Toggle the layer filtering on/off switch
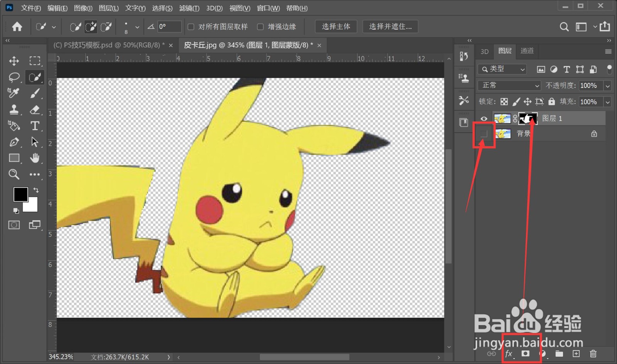617x364 pixels. pyautogui.click(x=609, y=69)
